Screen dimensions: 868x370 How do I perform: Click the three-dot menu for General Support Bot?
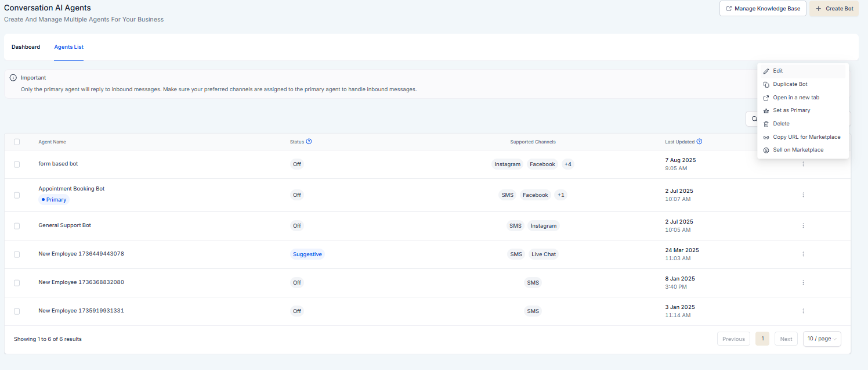click(803, 225)
